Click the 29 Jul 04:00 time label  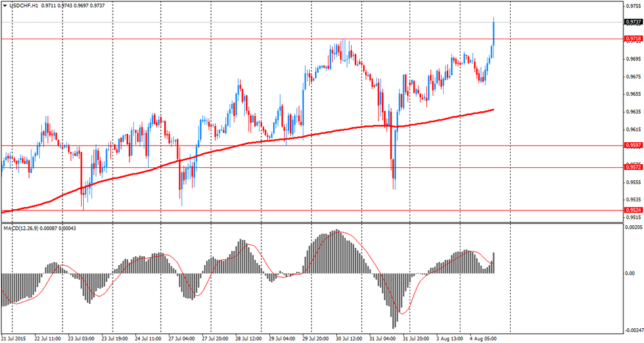click(x=282, y=339)
